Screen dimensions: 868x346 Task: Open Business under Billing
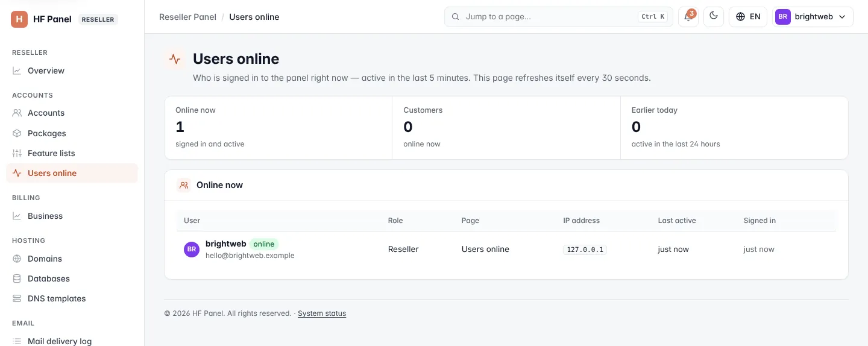72,216
